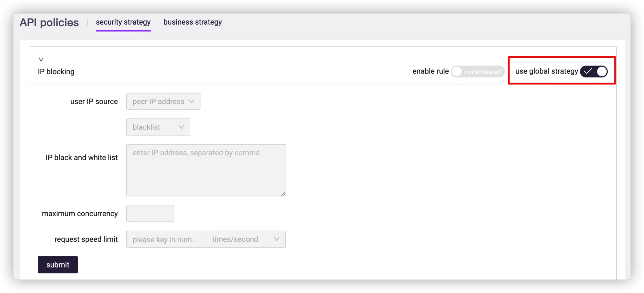This screenshot has width=644, height=293.
Task: Click the enable rule label
Action: pyautogui.click(x=430, y=71)
